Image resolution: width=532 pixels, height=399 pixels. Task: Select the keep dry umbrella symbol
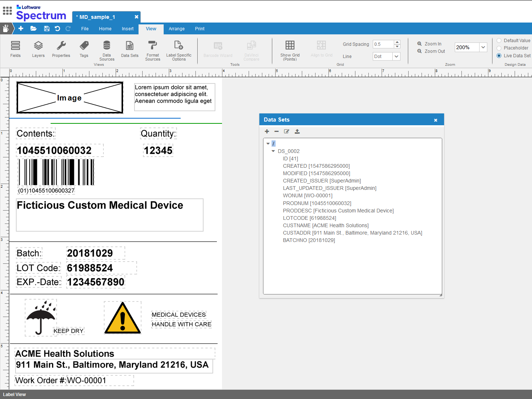click(41, 318)
